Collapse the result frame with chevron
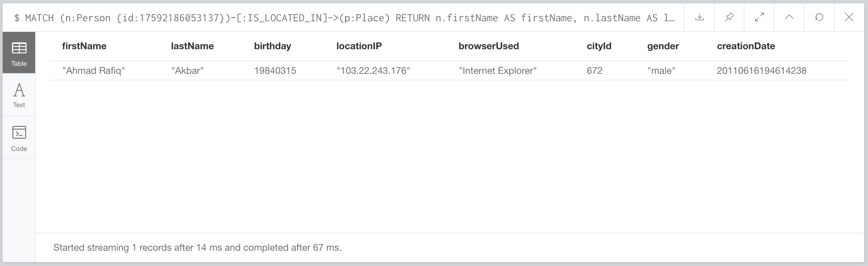868x266 pixels. (x=789, y=17)
